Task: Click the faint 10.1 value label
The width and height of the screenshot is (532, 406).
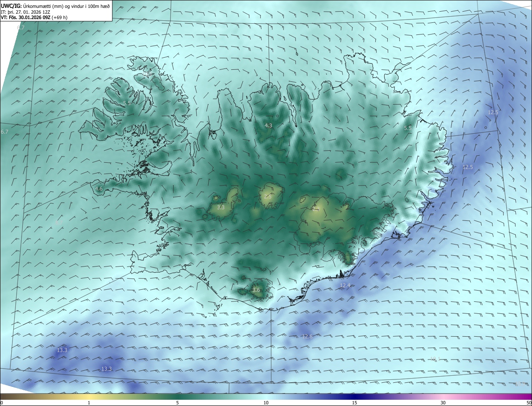Action: pyautogui.click(x=435, y=359)
